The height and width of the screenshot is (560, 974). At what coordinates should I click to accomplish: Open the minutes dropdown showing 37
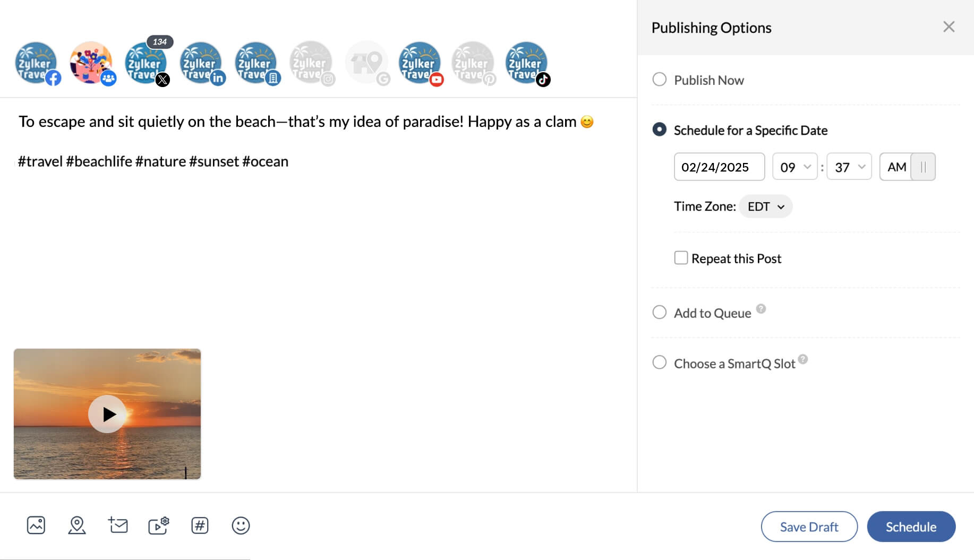[849, 167]
